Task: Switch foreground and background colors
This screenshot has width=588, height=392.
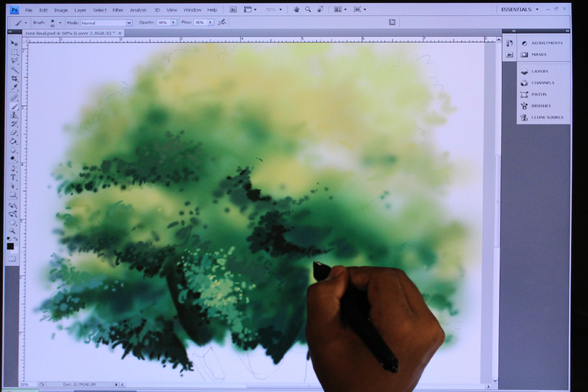Action: (15, 238)
